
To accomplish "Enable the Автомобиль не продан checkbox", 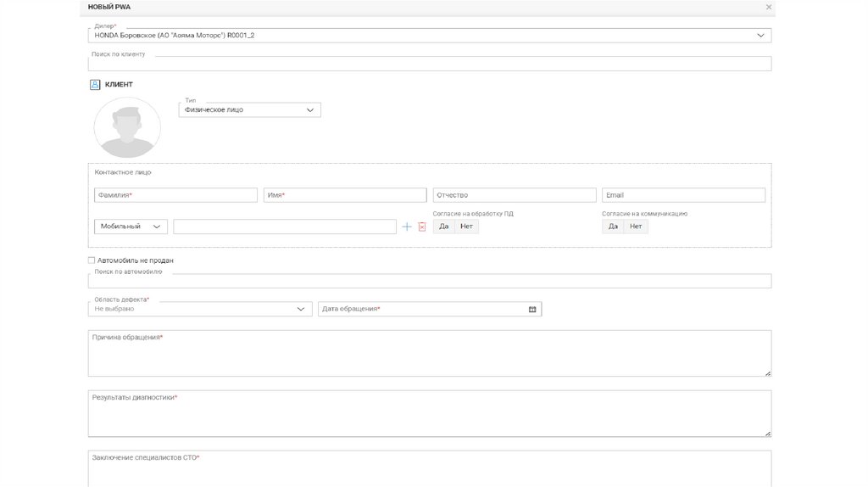I will click(x=92, y=260).
